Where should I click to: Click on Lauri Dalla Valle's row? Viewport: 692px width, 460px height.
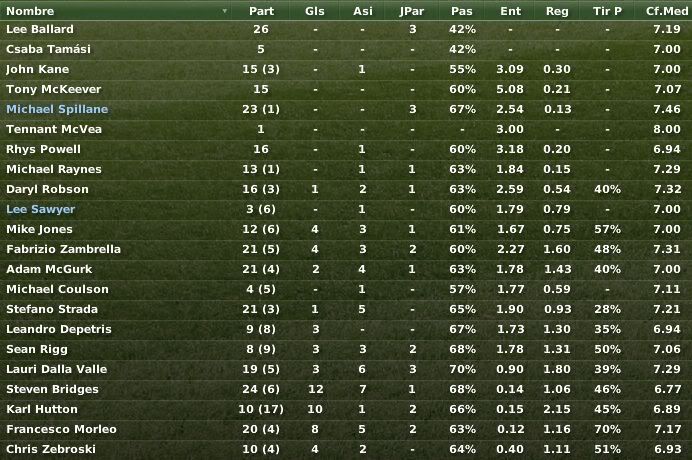pos(346,369)
